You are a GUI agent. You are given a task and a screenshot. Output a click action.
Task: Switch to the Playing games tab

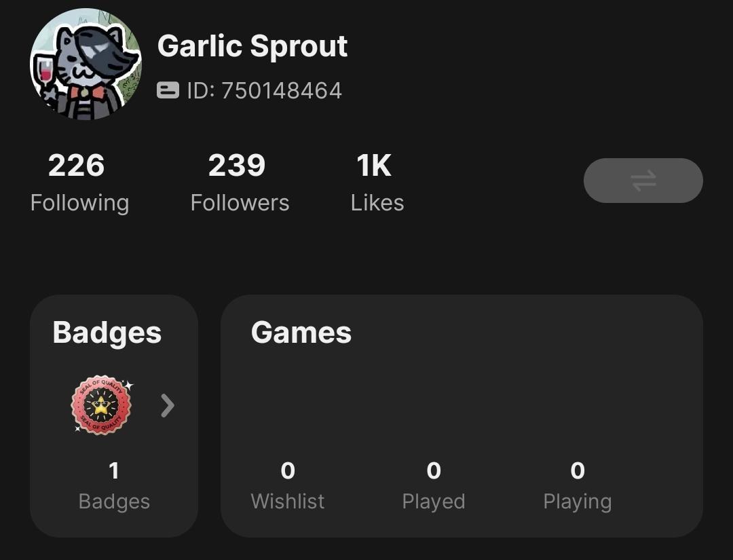pos(578,502)
